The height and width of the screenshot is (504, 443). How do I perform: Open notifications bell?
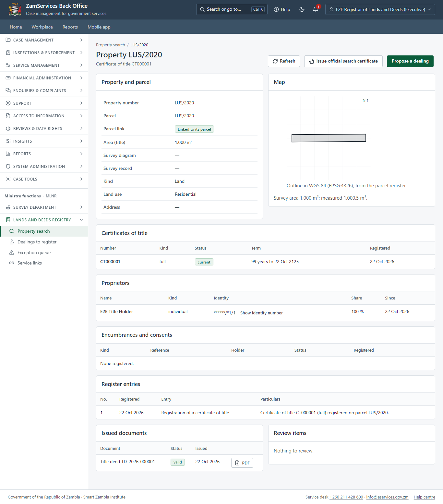[316, 9]
